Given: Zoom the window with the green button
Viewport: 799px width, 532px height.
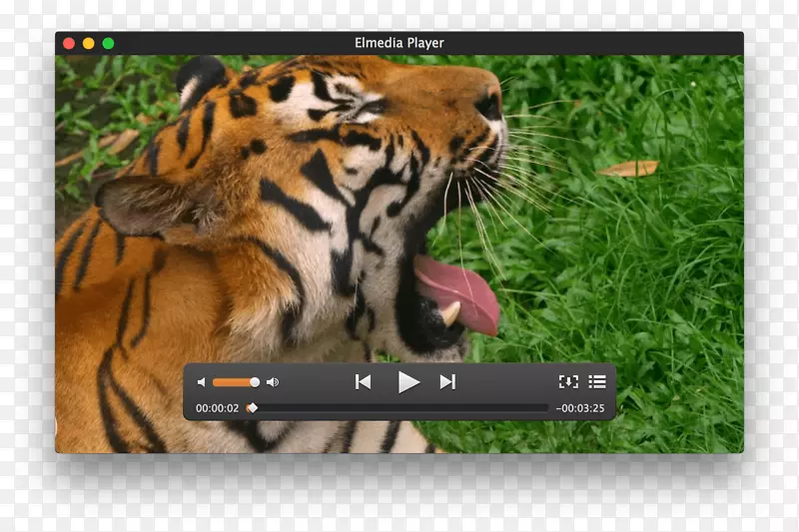Looking at the screenshot, I should pyautogui.click(x=108, y=43).
